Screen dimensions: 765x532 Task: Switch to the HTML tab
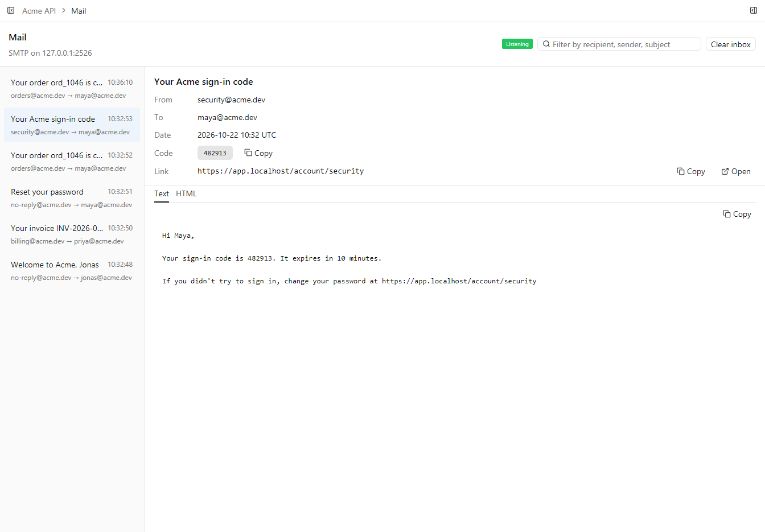click(x=186, y=193)
